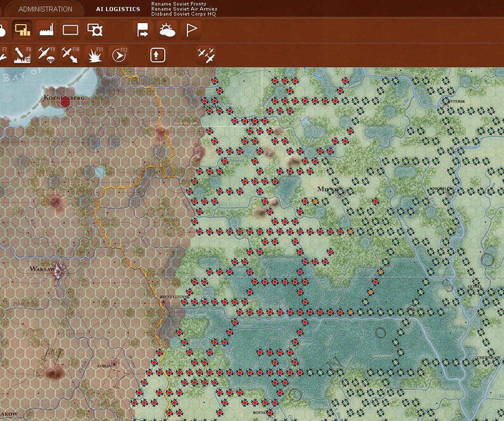Select the F8 bomb city mode
Image resolution: width=504 pixels, height=421 pixels.
coord(22,55)
